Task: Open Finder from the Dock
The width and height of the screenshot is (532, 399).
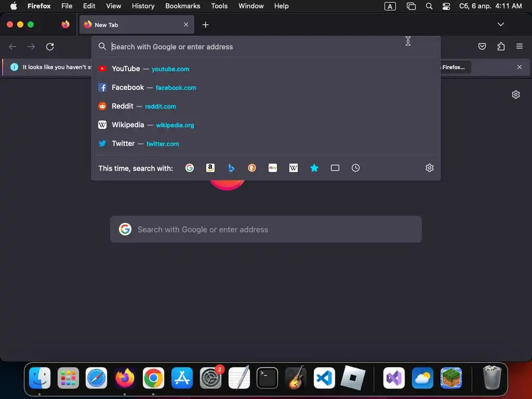Action: point(39,378)
